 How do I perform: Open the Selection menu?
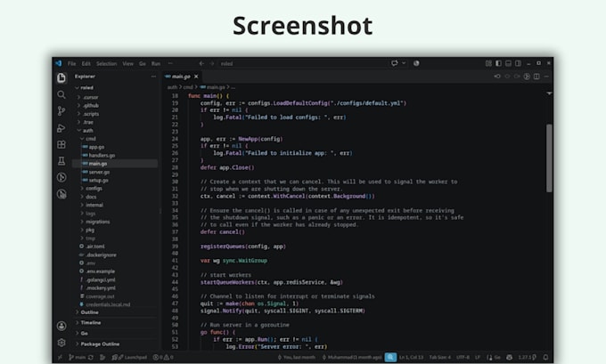(x=106, y=64)
